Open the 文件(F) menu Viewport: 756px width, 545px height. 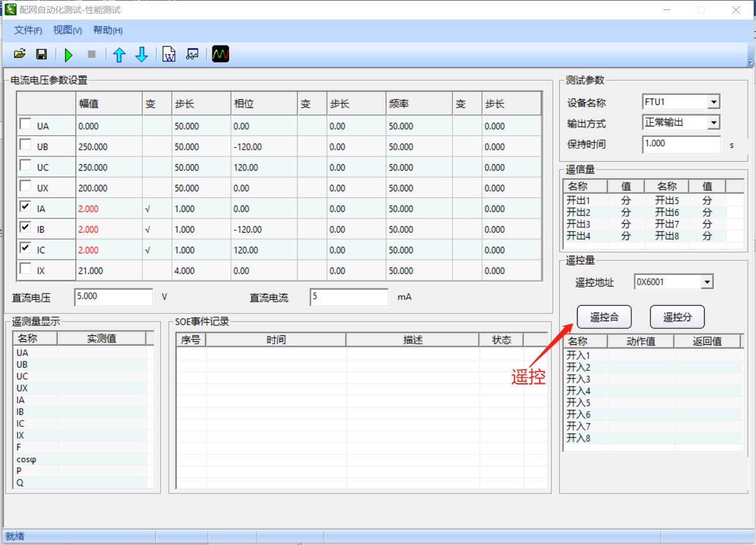tap(28, 30)
